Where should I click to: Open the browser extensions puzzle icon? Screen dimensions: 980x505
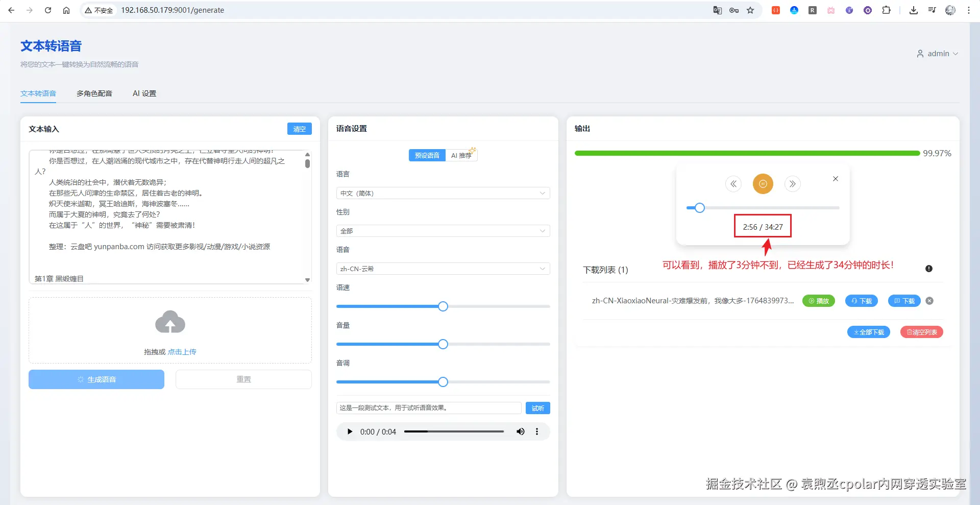(886, 10)
